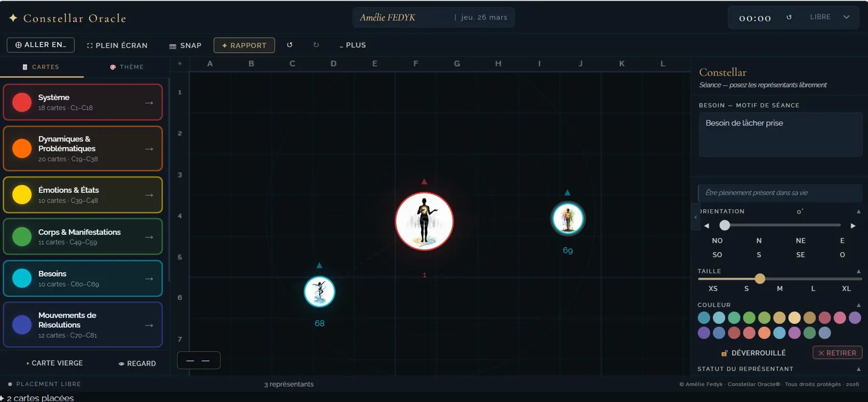Click the Constellar Oracle star logo

tap(13, 18)
